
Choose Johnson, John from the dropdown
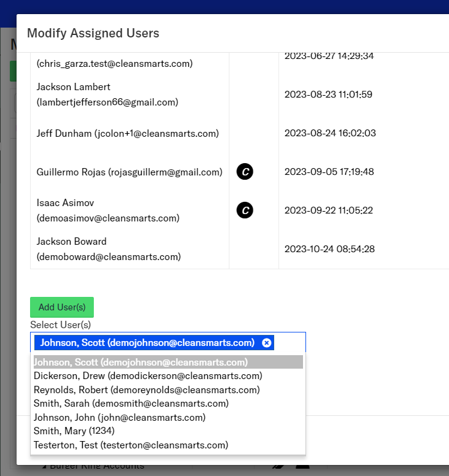click(120, 418)
